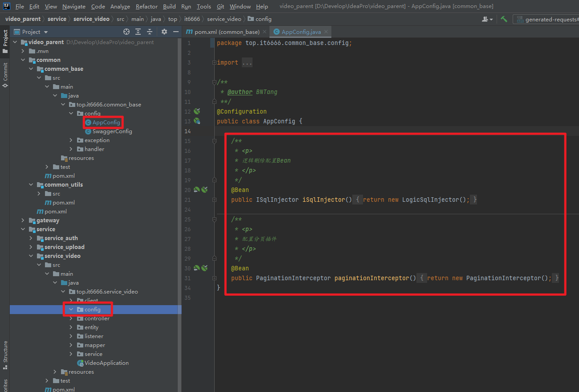Select pom.xml under common_base
The image size is (579, 392).
tap(60, 176)
